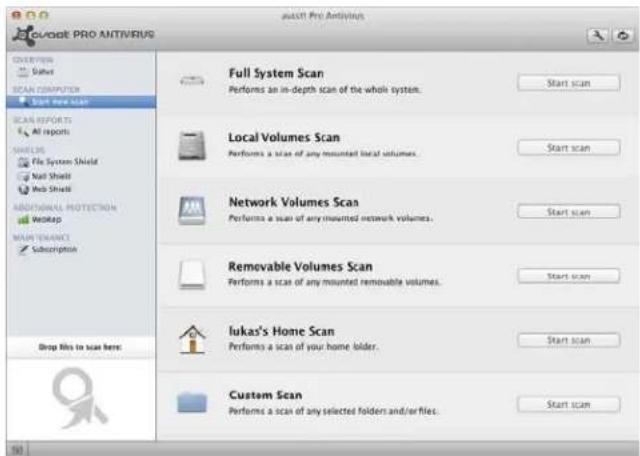Click the Custom Scan title
The height and width of the screenshot is (456, 640).
point(266,395)
